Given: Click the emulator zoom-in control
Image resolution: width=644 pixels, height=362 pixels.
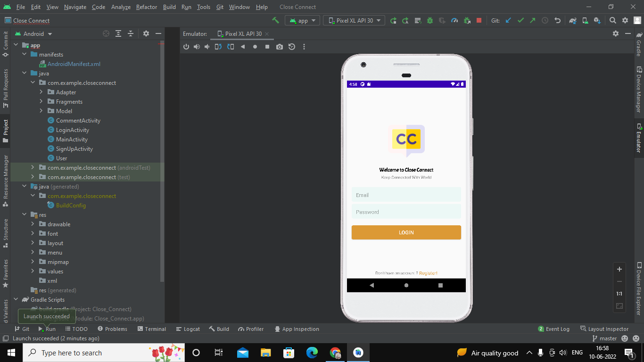Looking at the screenshot, I should coord(619,269).
